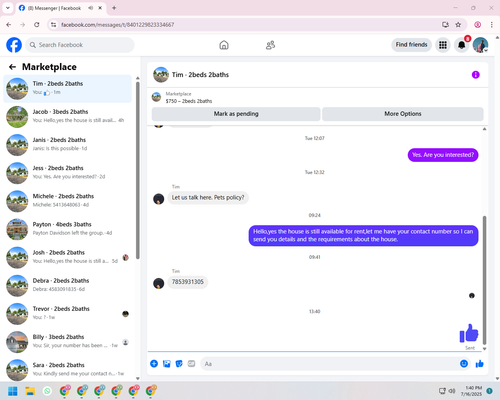Open Debra - 2beds 2baths conversation

click(67, 286)
